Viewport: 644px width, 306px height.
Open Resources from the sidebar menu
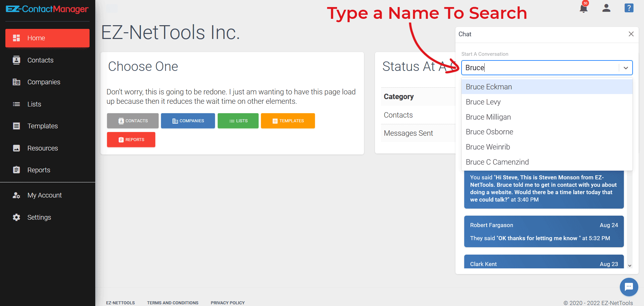pos(47,148)
